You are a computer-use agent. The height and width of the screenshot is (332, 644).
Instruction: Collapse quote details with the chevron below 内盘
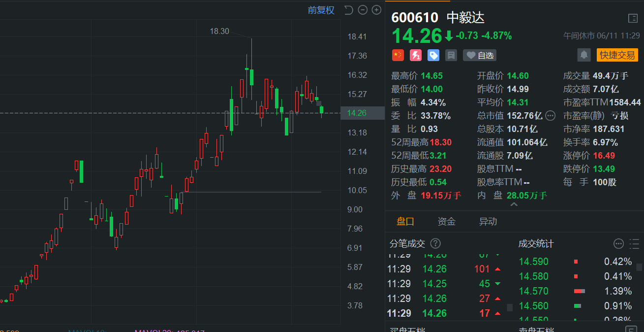tap(514, 204)
